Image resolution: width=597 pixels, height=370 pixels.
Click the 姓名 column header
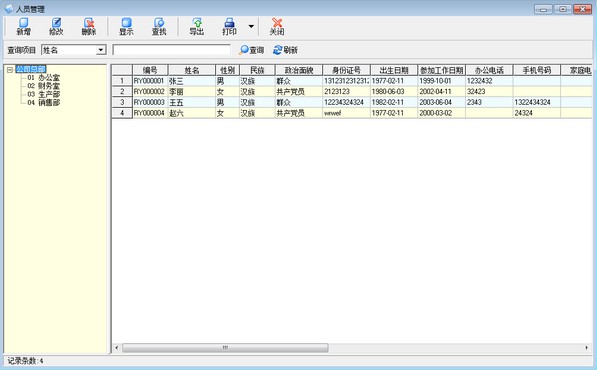(x=192, y=70)
